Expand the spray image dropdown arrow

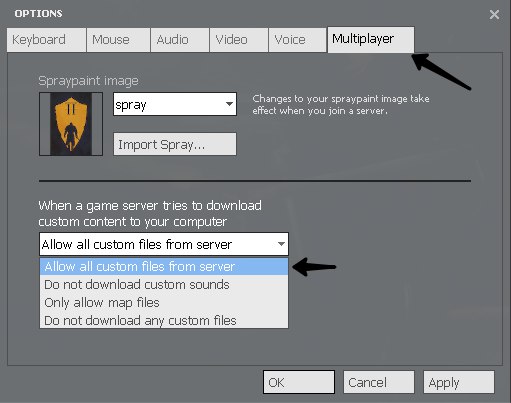point(229,104)
